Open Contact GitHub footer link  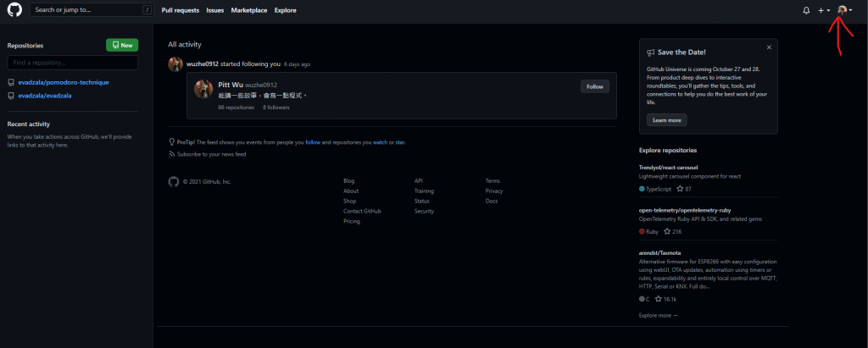click(362, 212)
